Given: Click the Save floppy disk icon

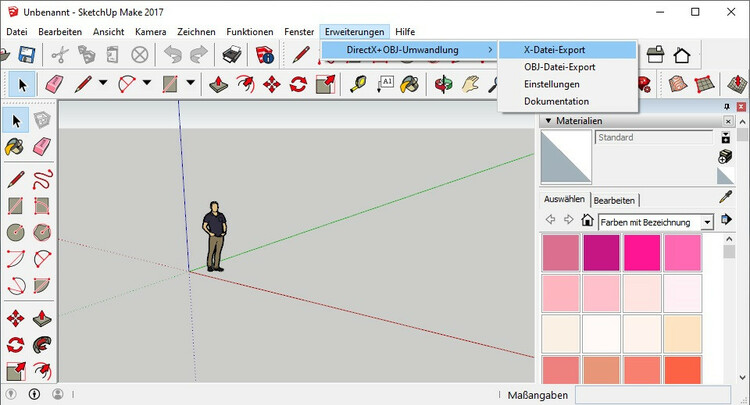Looking at the screenshot, I should tap(27, 55).
